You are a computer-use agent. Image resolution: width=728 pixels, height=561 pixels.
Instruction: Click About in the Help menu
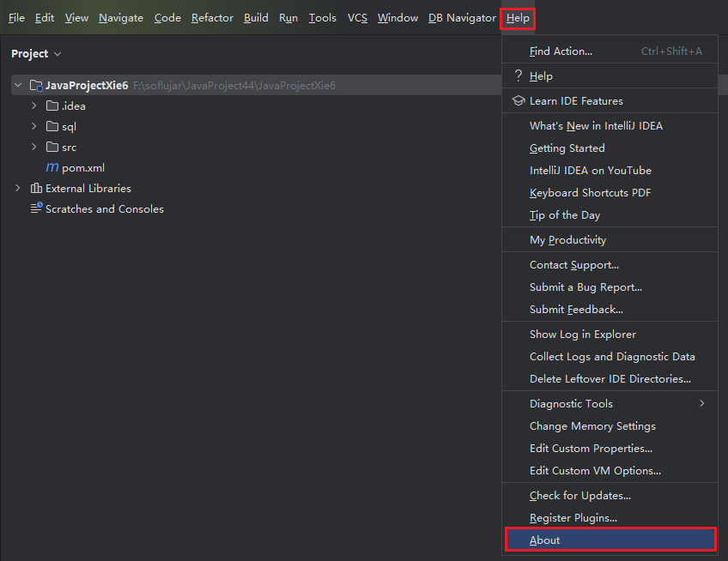[610, 540]
